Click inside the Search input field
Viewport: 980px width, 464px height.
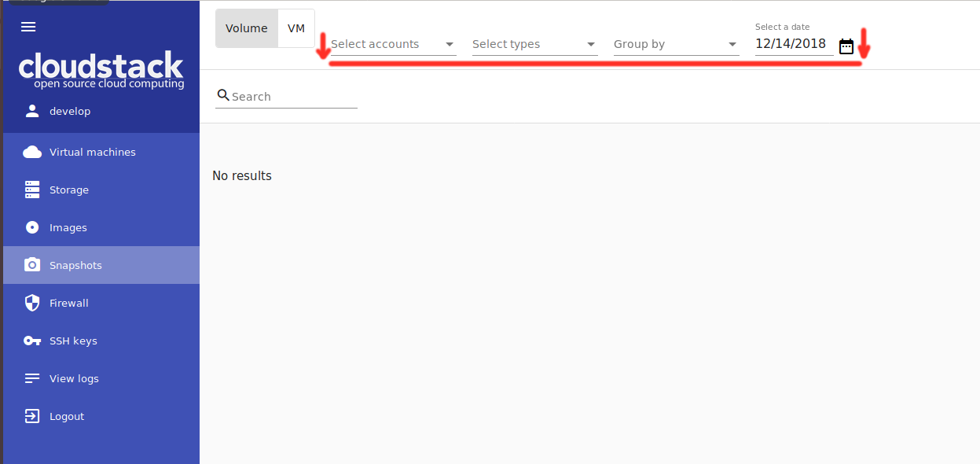click(283, 96)
